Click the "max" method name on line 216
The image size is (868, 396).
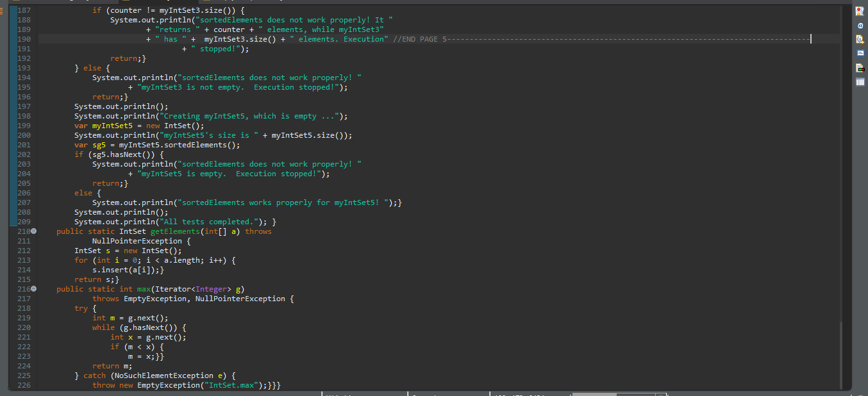coord(144,289)
